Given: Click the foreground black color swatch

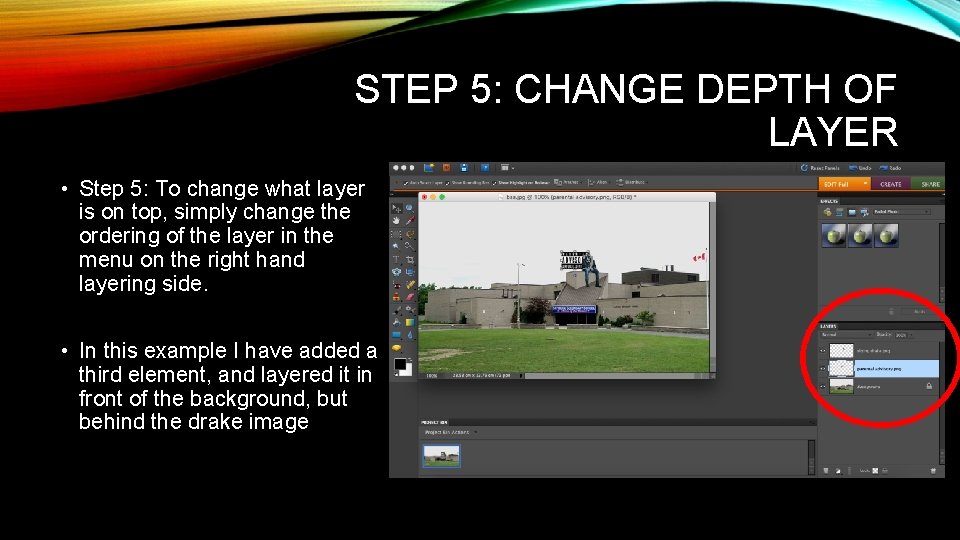Looking at the screenshot, I should click(x=399, y=364).
